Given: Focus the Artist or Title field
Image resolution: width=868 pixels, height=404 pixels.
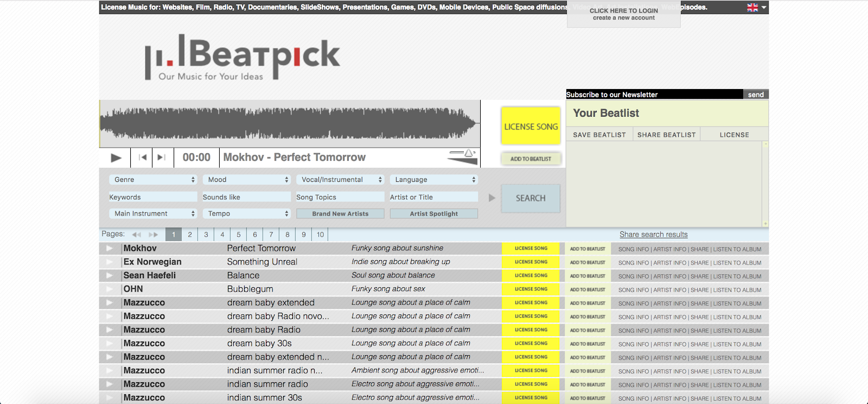Looking at the screenshot, I should pos(434,197).
